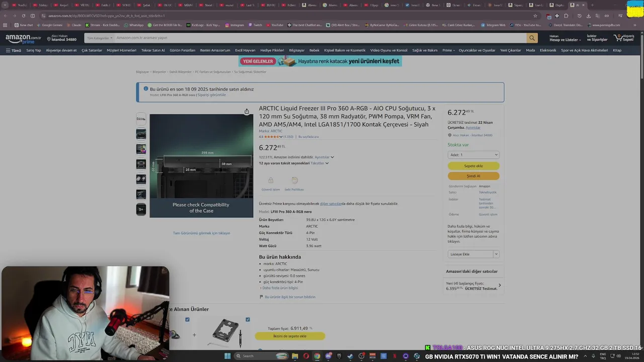Open the Tümü hamburger menu
Viewport: 644px width, 362px height.
(x=14, y=50)
